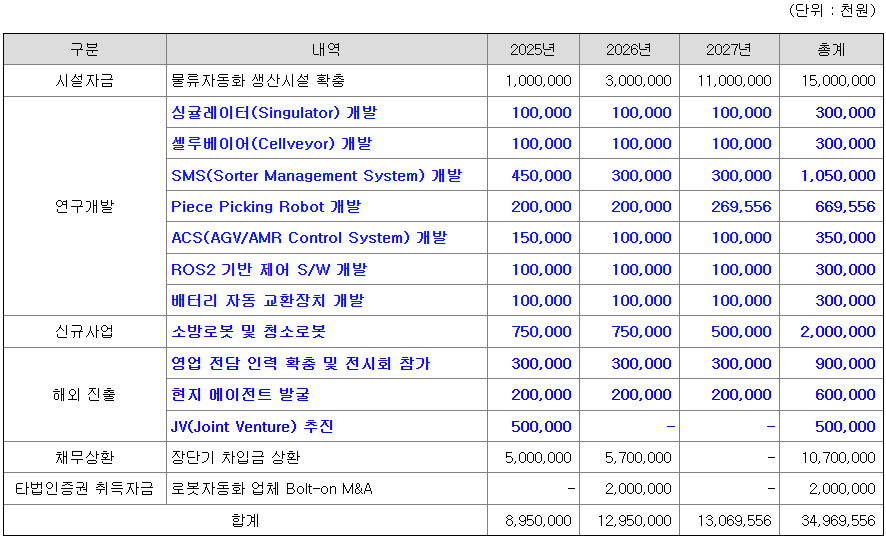Click the 10,700,000 total cell
The image size is (886, 539).
[x=838, y=457]
